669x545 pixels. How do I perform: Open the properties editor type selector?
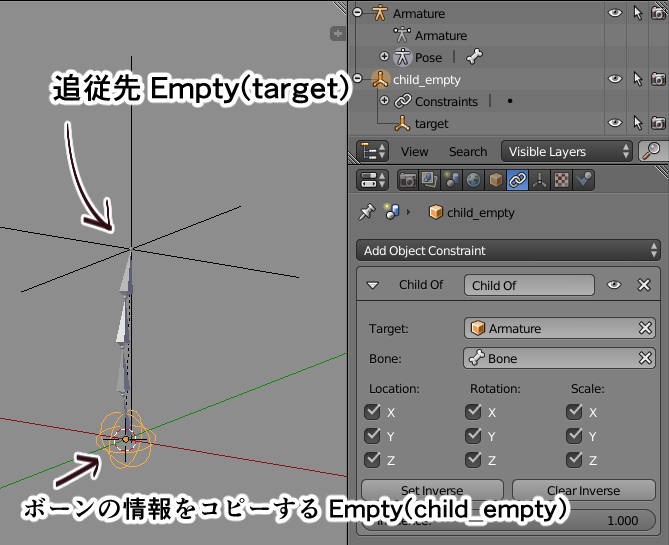click(372, 180)
